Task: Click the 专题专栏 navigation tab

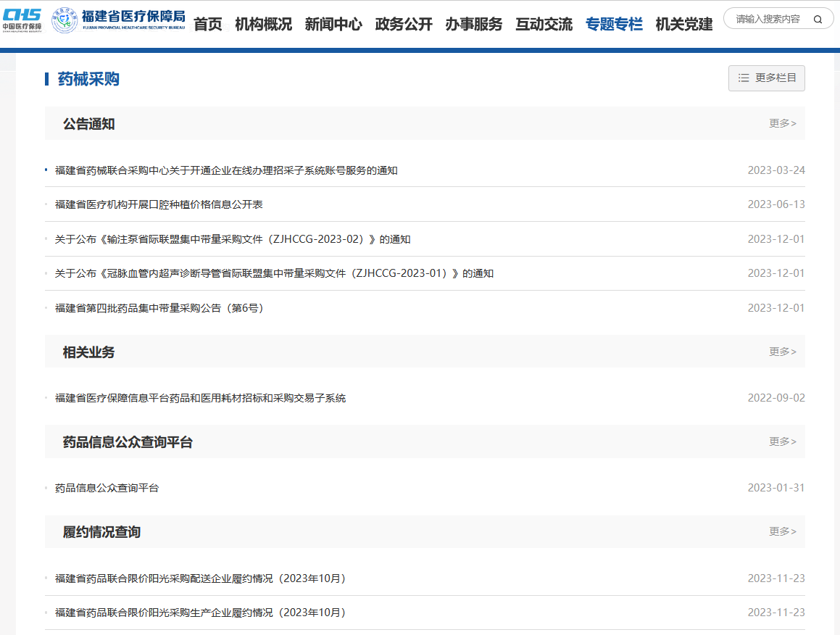Action: (x=614, y=24)
